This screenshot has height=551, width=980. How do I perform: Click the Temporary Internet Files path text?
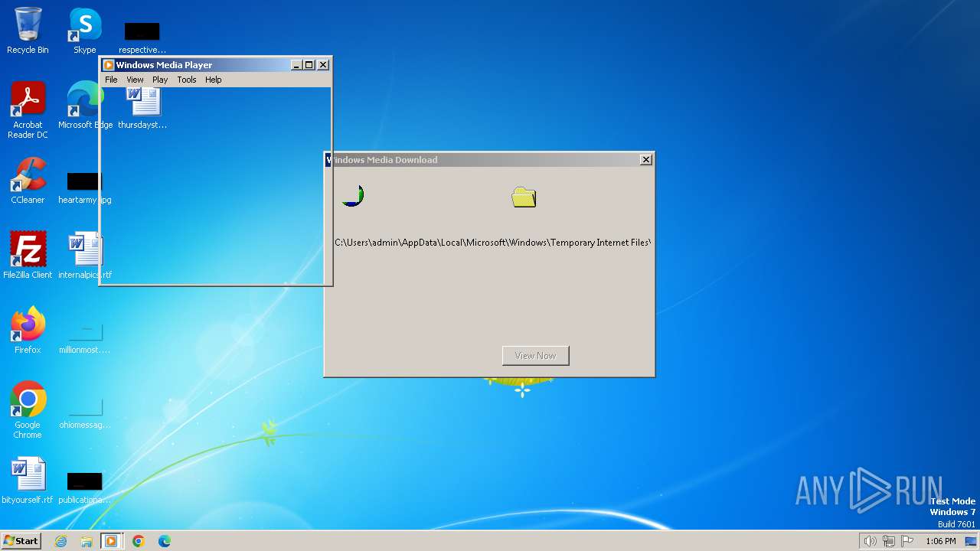492,243
